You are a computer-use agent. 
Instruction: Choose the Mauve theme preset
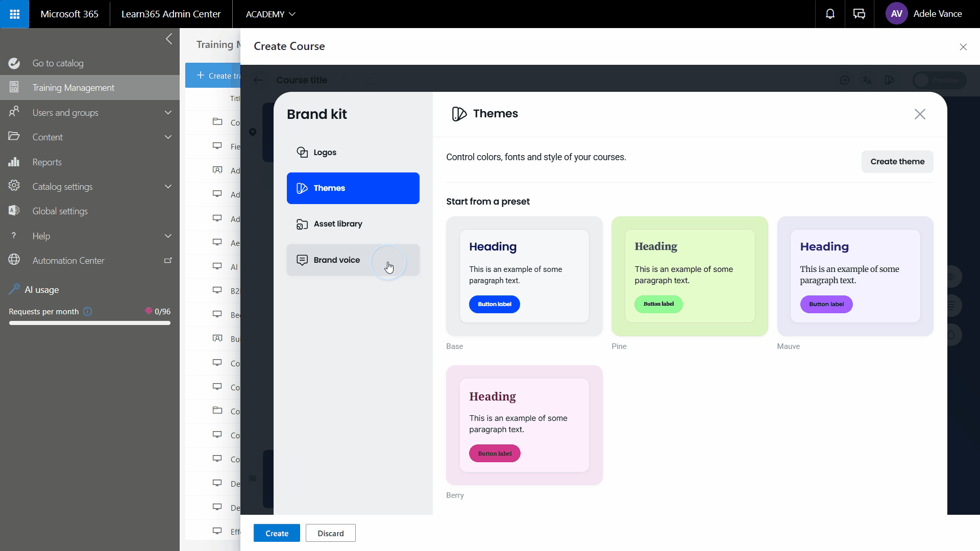[855, 276]
